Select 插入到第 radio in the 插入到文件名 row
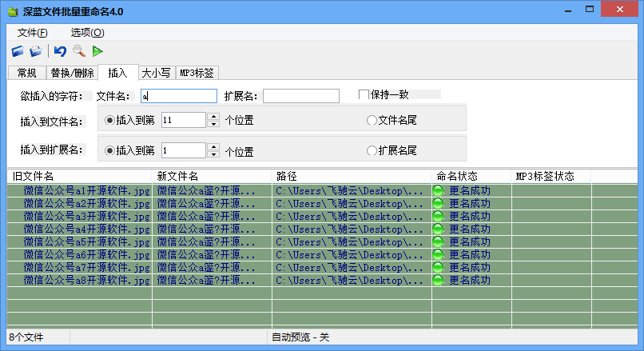The height and width of the screenshot is (351, 644). [109, 121]
